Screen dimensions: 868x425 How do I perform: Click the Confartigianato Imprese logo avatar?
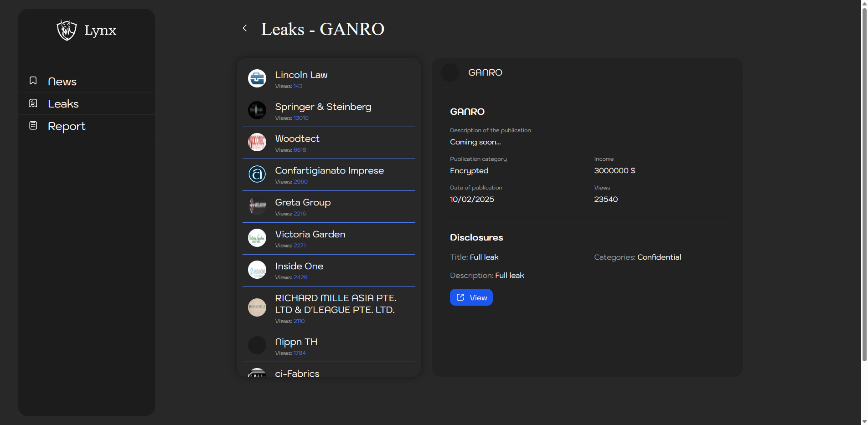pyautogui.click(x=257, y=174)
